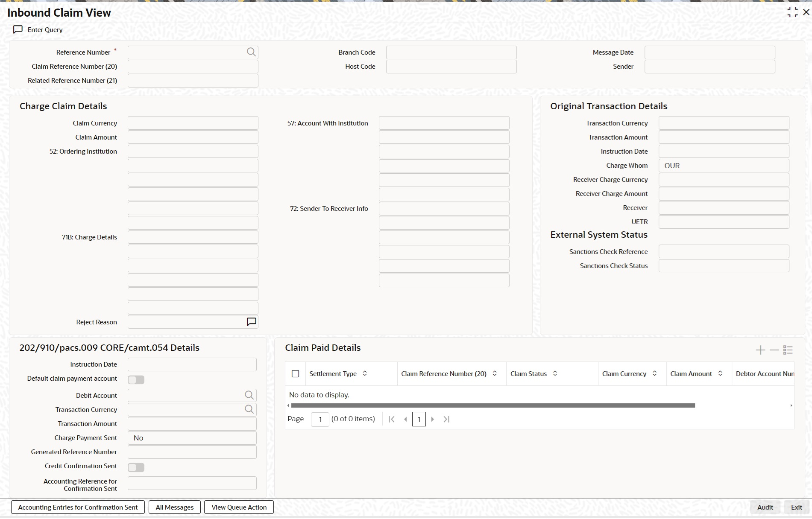Sort by Claim Reference Number (20) column

(x=495, y=373)
